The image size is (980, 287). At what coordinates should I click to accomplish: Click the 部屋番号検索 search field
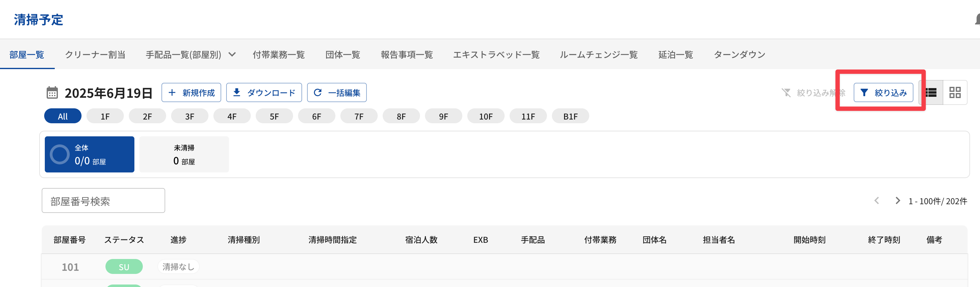click(103, 200)
